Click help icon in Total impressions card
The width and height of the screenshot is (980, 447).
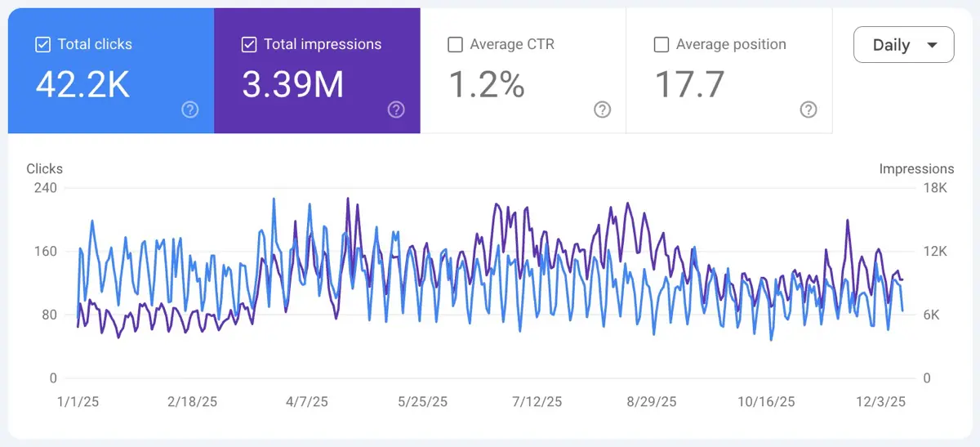pyautogui.click(x=396, y=110)
